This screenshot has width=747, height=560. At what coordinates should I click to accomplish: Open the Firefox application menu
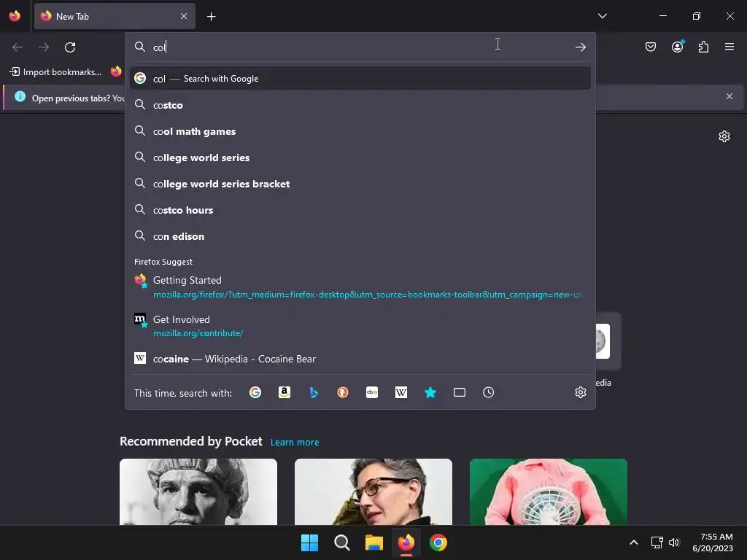pyautogui.click(x=729, y=47)
